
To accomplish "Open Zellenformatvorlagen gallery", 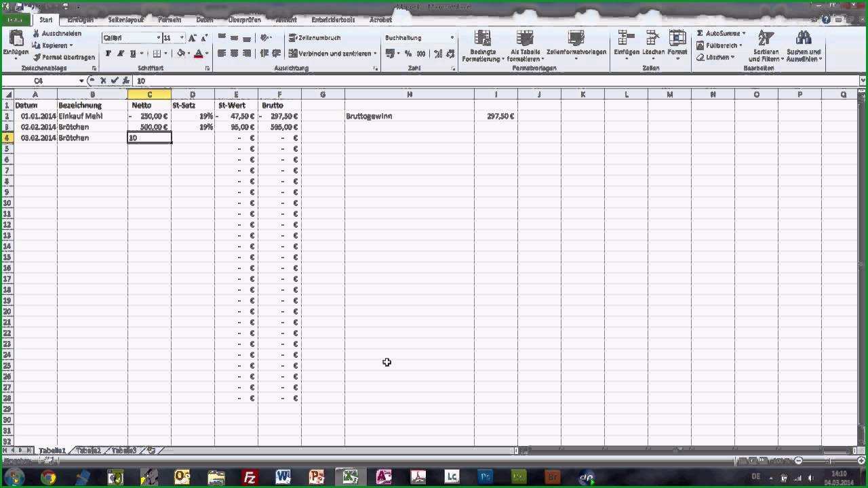I will coord(576,46).
